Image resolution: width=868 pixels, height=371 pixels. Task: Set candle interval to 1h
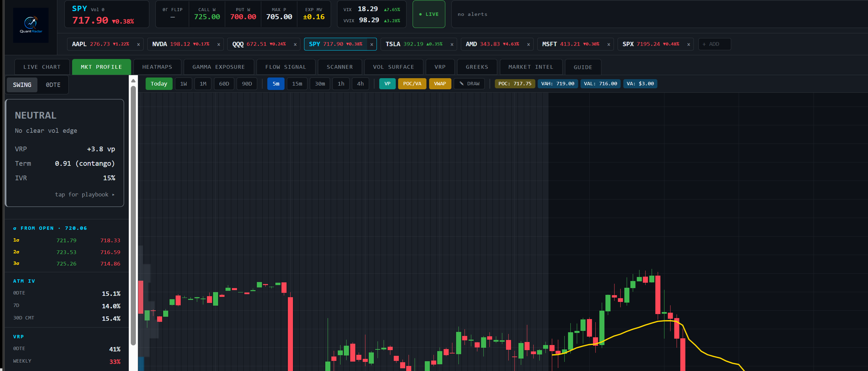pyautogui.click(x=341, y=84)
